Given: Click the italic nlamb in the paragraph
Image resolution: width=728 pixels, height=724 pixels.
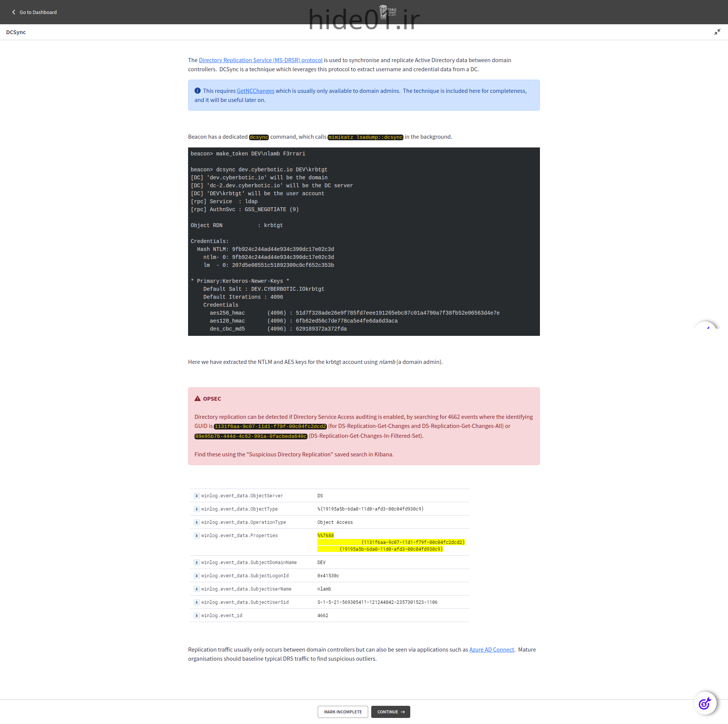Looking at the screenshot, I should (387, 362).
